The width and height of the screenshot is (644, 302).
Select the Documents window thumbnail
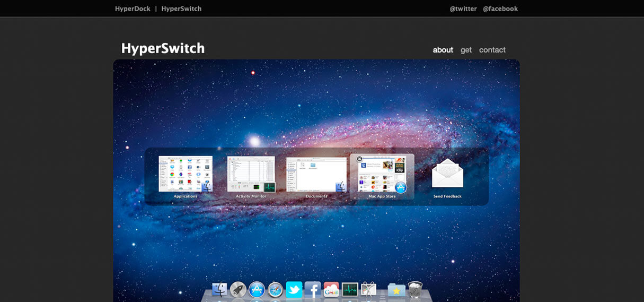point(316,174)
